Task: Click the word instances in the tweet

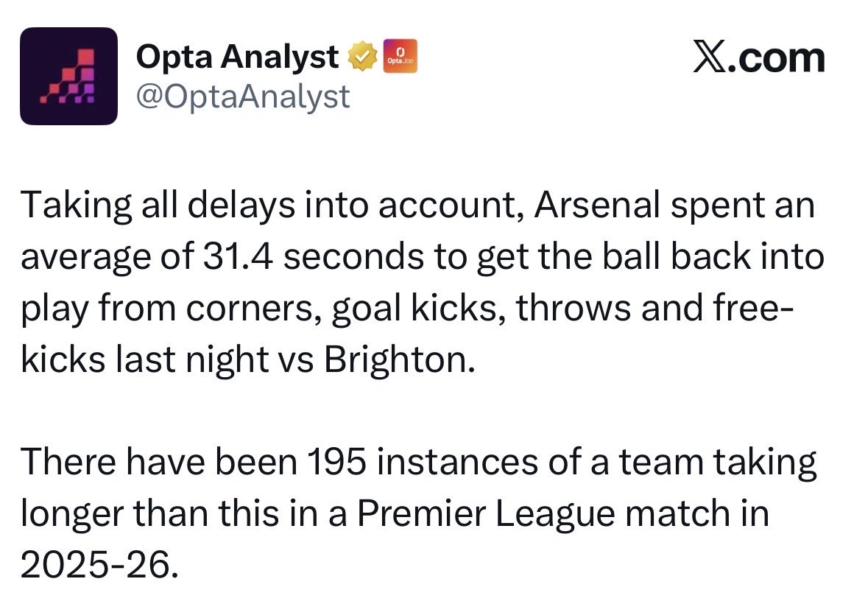Action: tap(457, 462)
